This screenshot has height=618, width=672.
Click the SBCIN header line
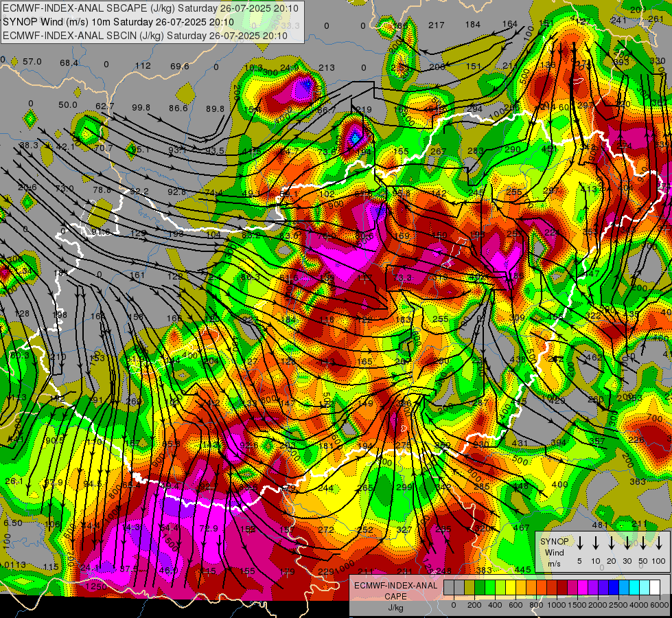coord(145,36)
